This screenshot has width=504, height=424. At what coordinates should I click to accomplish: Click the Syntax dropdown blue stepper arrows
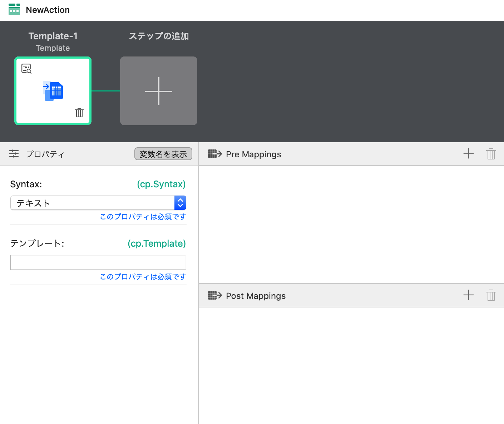coord(180,203)
